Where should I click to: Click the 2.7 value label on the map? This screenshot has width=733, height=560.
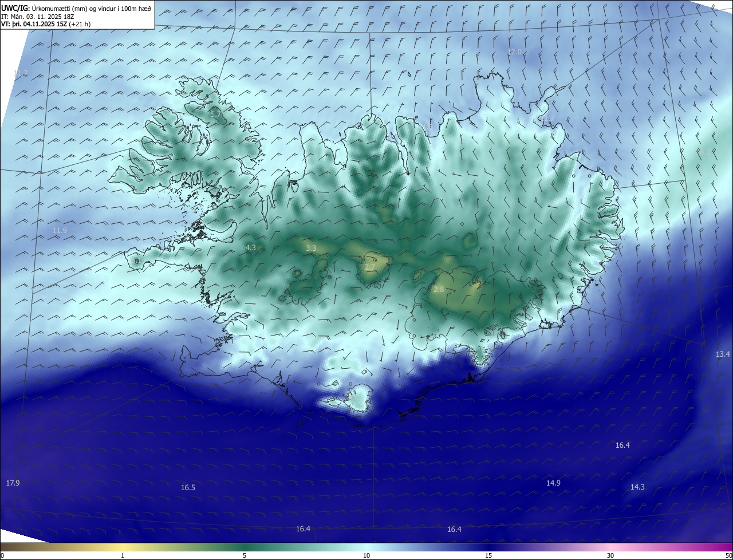[x=370, y=267]
